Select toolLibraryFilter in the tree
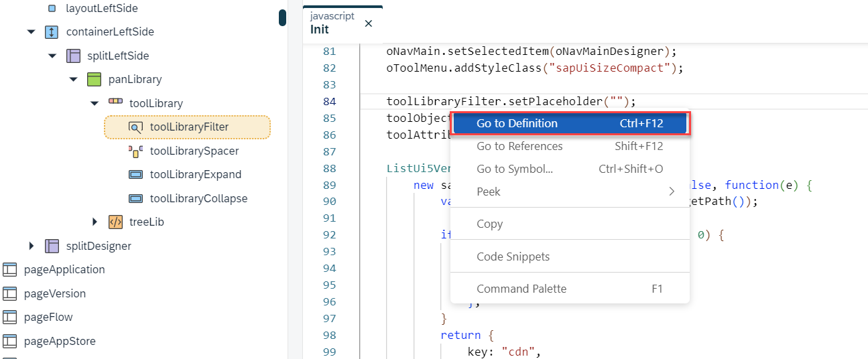 (x=189, y=127)
